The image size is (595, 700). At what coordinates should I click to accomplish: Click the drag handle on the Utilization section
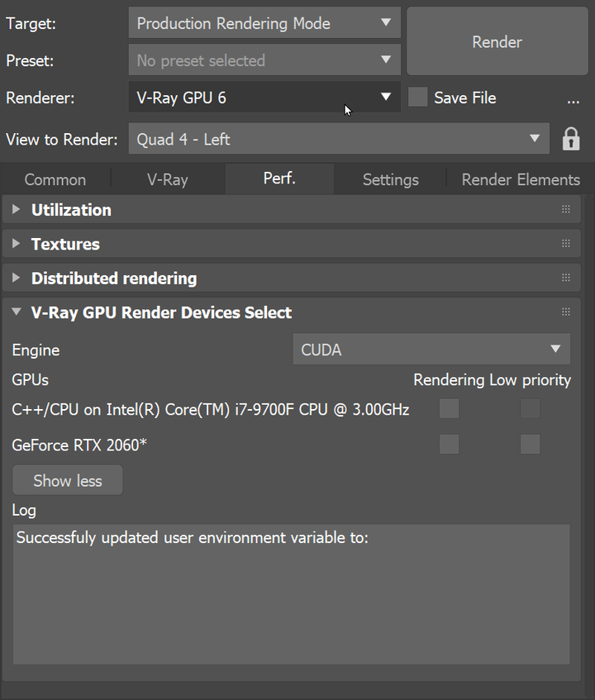pyautogui.click(x=566, y=210)
